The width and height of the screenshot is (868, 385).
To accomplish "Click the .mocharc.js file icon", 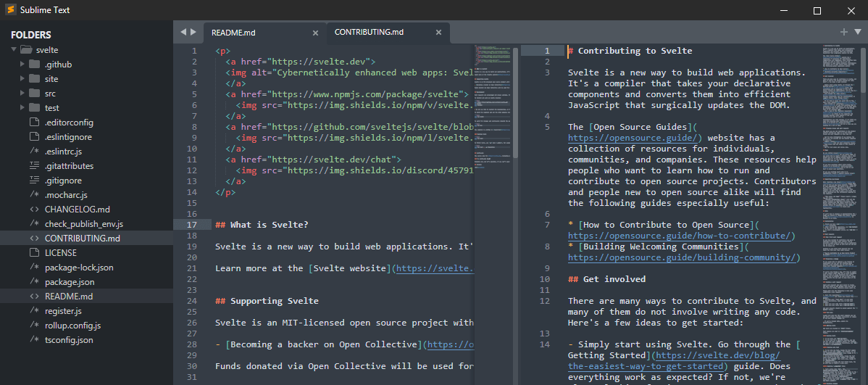I will [34, 194].
